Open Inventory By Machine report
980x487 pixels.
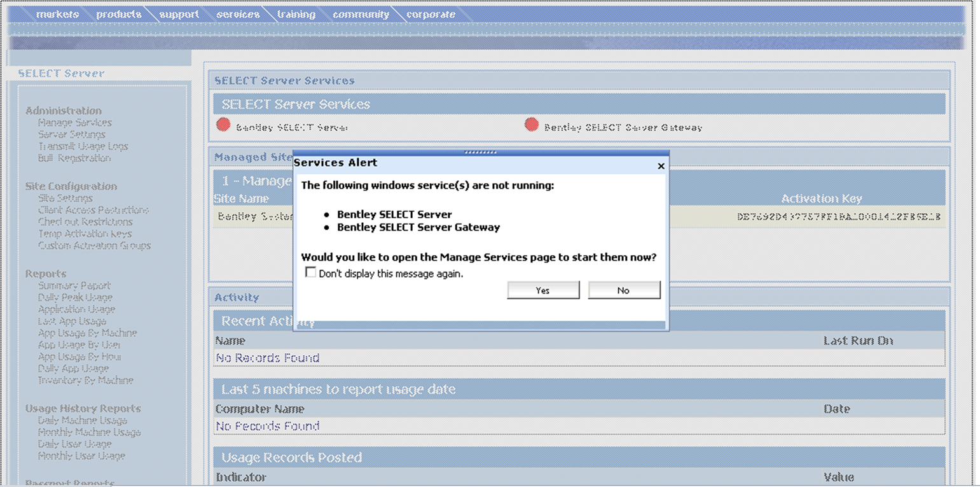[85, 380]
